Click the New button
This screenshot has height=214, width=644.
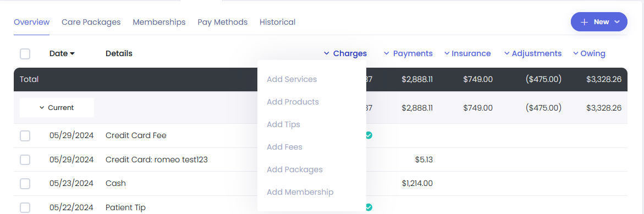click(599, 22)
